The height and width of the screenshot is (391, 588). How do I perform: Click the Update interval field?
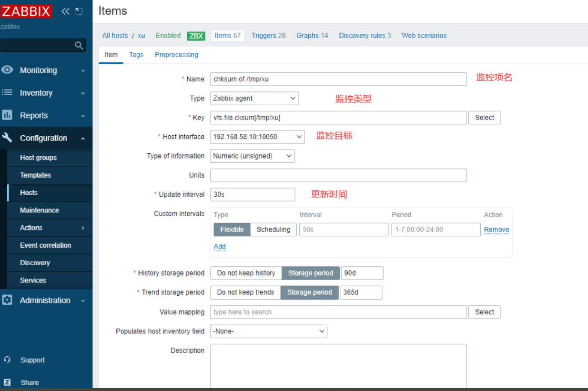(x=253, y=194)
